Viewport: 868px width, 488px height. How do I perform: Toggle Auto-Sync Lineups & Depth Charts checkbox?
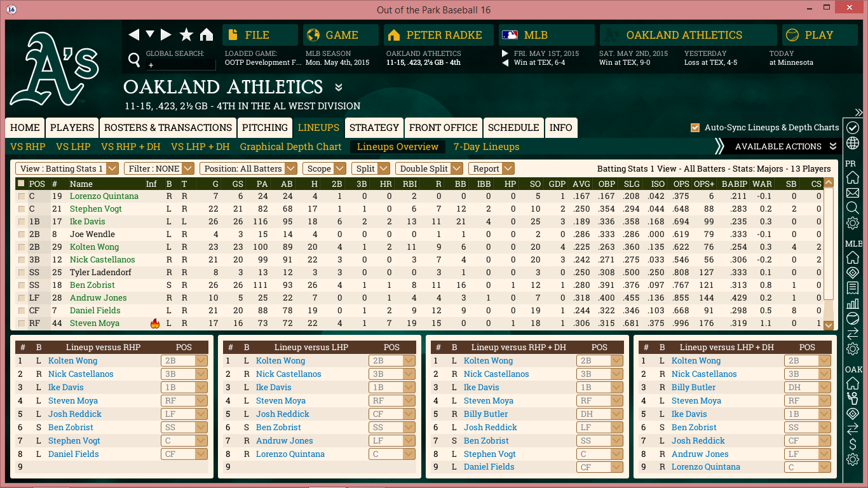pyautogui.click(x=695, y=128)
